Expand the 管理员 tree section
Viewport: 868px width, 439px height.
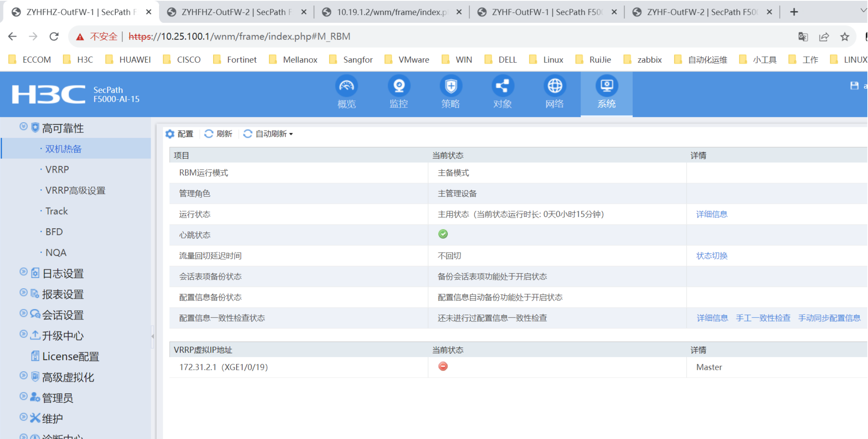point(24,396)
